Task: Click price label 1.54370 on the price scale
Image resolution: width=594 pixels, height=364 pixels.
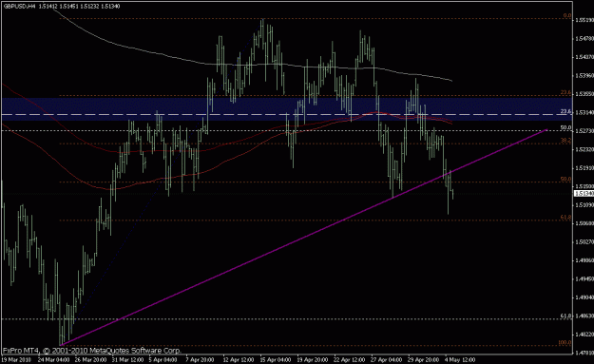Action: click(x=584, y=57)
